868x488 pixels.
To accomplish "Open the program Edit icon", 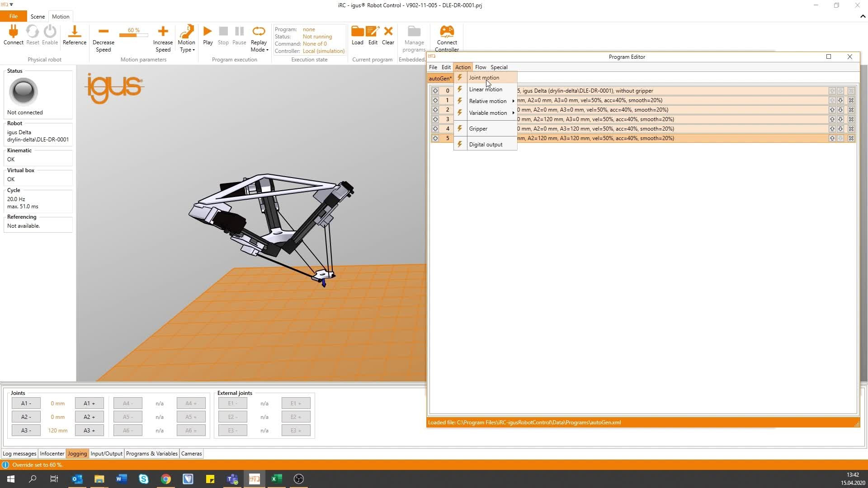I will [x=373, y=31].
